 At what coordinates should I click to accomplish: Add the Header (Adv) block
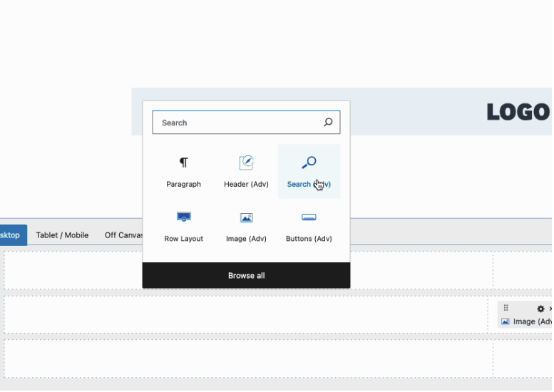(246, 171)
